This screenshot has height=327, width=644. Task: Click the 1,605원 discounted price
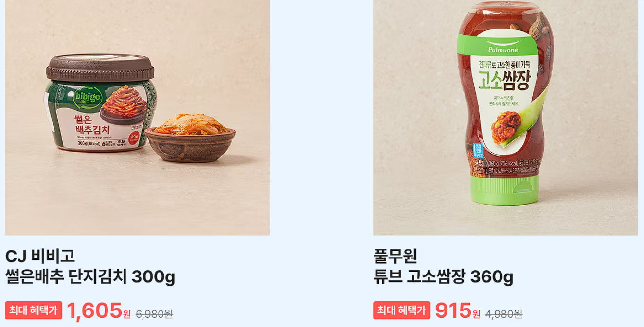(99, 311)
